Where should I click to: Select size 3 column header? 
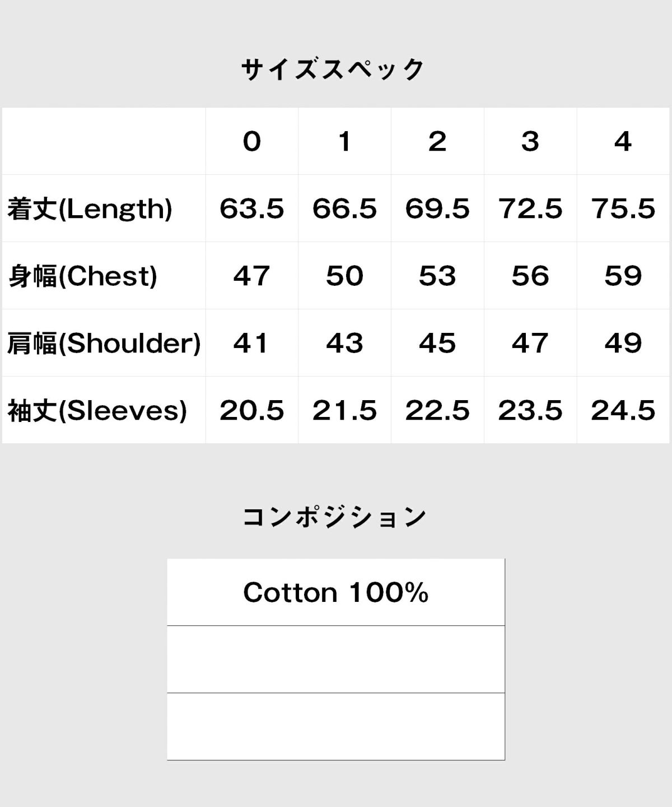click(530, 141)
